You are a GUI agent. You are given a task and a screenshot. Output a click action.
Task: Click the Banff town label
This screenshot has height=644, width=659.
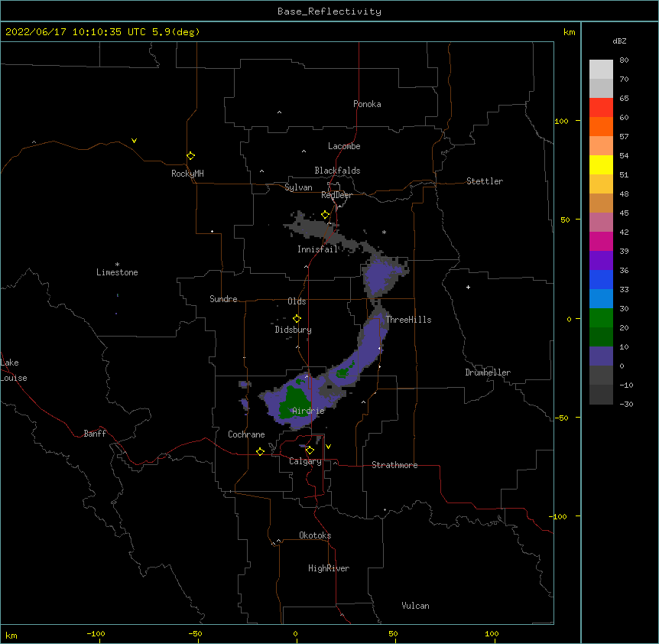point(95,434)
